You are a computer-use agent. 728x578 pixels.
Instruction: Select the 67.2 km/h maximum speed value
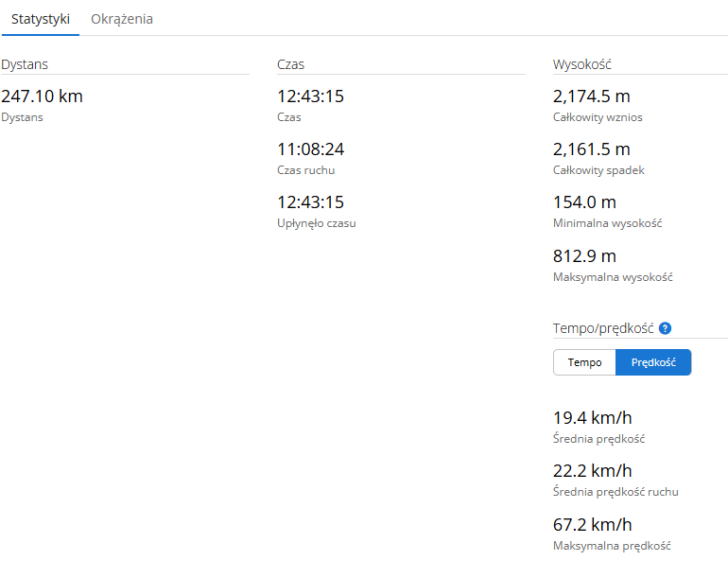coord(593,525)
